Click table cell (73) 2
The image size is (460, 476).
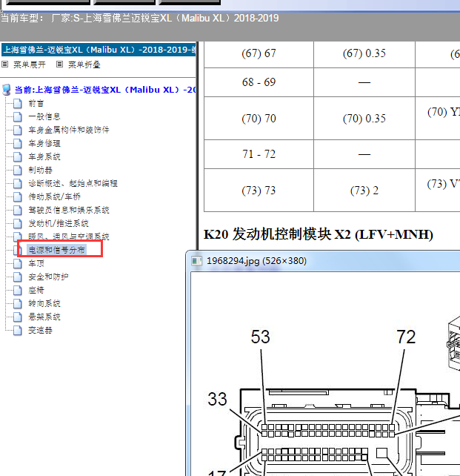(364, 191)
